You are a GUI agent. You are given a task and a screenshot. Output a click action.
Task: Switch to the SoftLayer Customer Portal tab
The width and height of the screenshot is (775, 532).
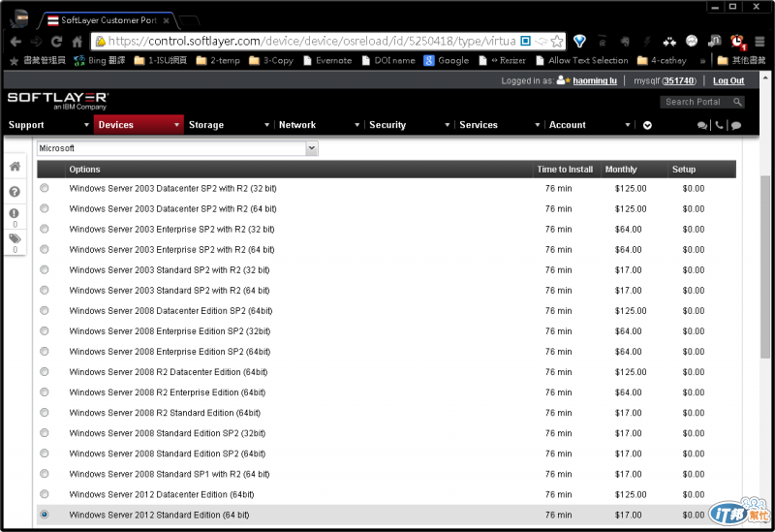coord(108,20)
